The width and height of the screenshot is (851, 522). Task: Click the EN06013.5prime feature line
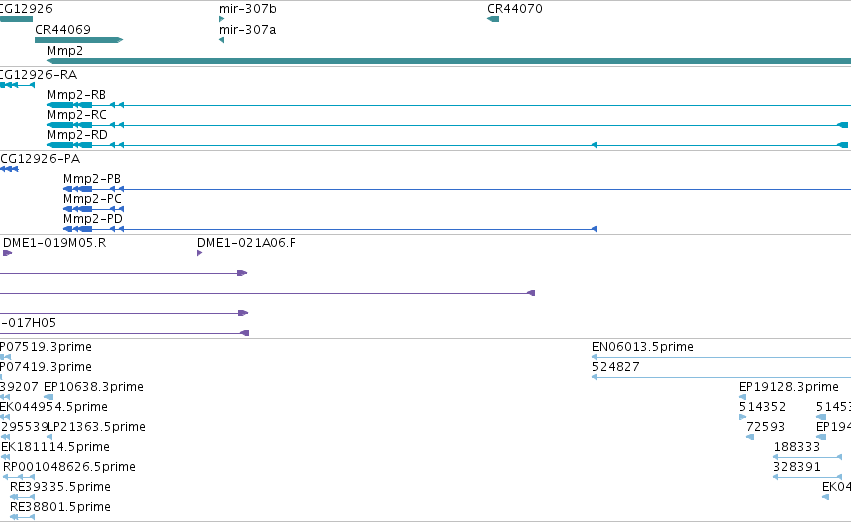pos(721,357)
